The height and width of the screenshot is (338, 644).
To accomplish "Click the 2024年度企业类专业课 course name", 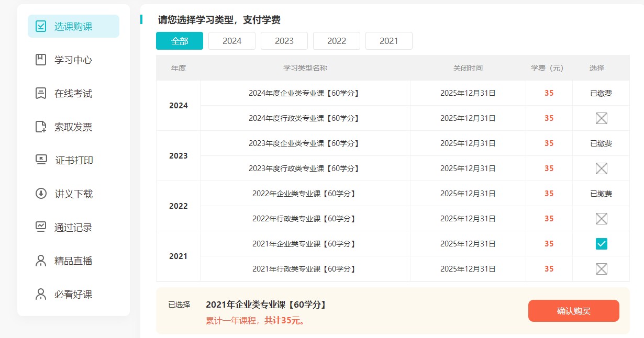I will point(305,93).
